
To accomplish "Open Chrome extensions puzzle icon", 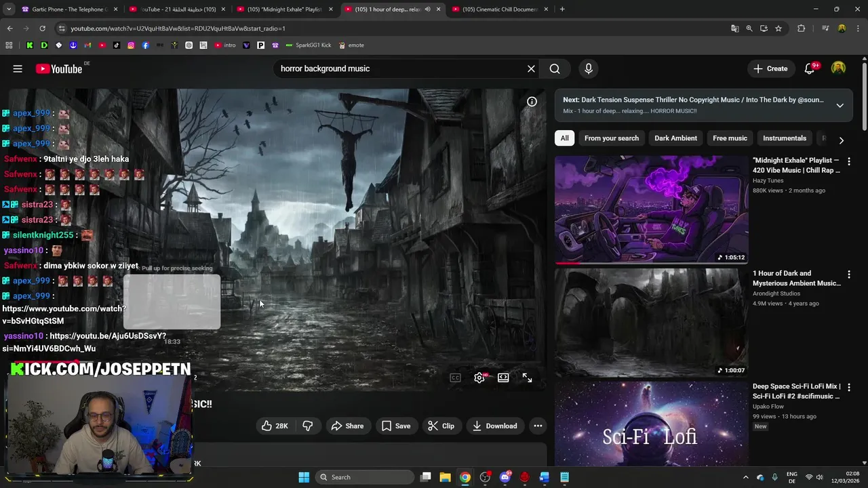I will coord(802,28).
